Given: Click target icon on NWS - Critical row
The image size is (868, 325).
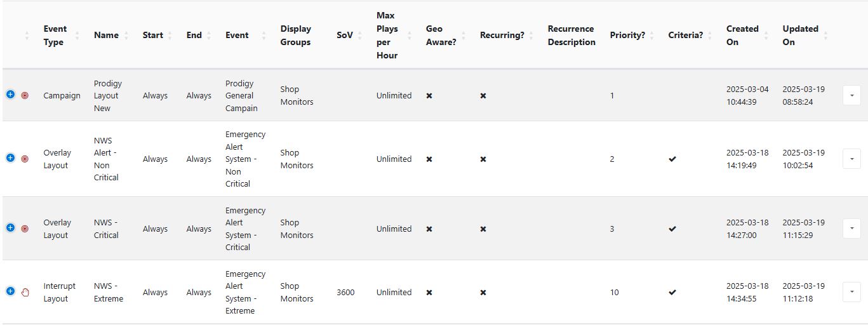Looking at the screenshot, I should pos(25,229).
